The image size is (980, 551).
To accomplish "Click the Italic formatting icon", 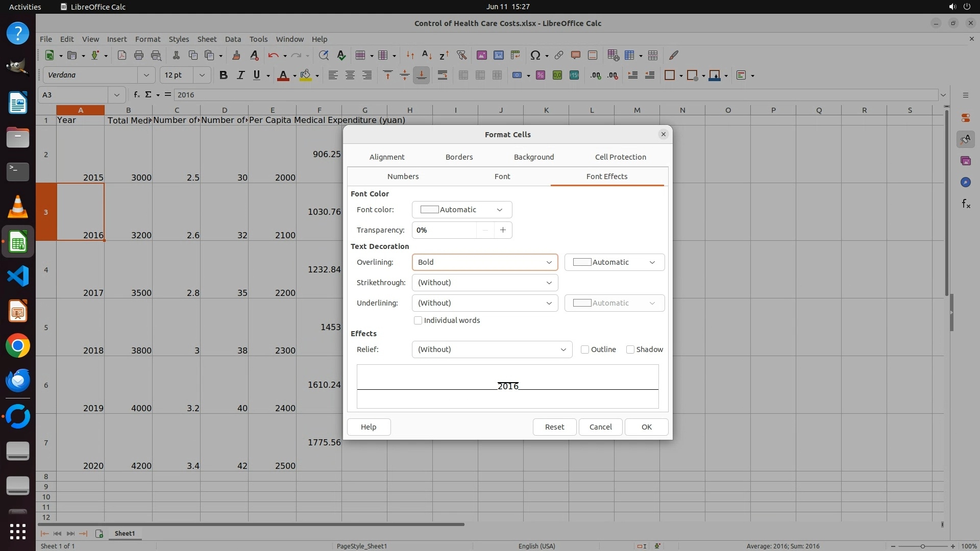I will tap(240, 76).
